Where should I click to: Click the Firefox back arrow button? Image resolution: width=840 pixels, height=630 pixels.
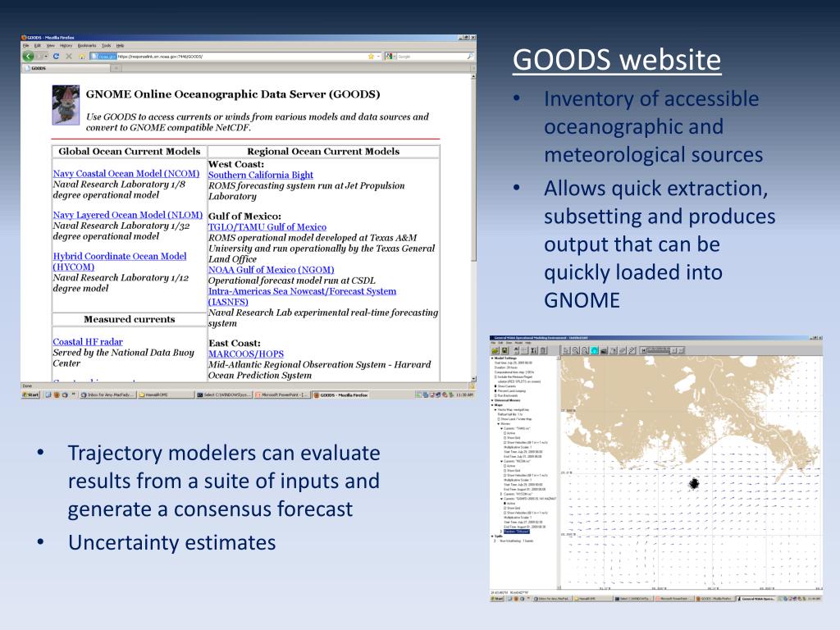[28, 57]
